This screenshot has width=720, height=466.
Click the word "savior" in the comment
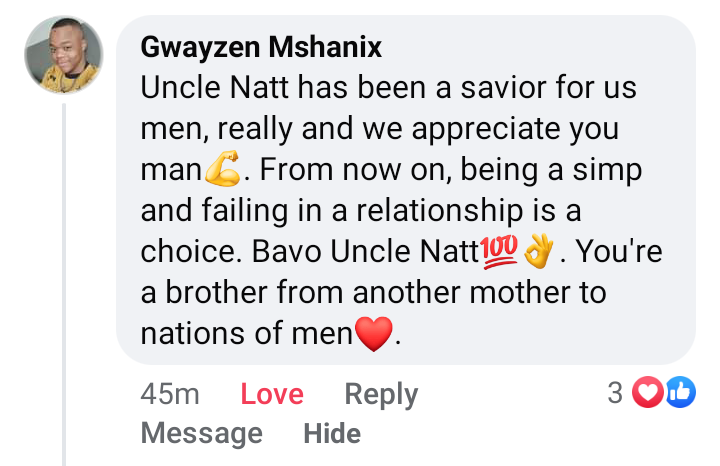477,88
